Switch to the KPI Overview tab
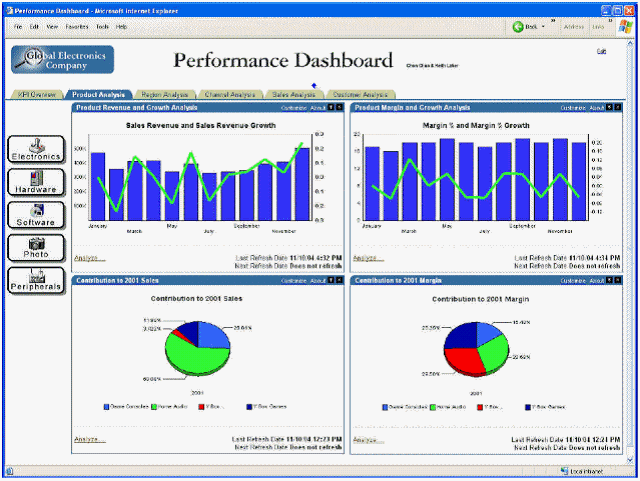The width and height of the screenshot is (640, 481). [37, 95]
